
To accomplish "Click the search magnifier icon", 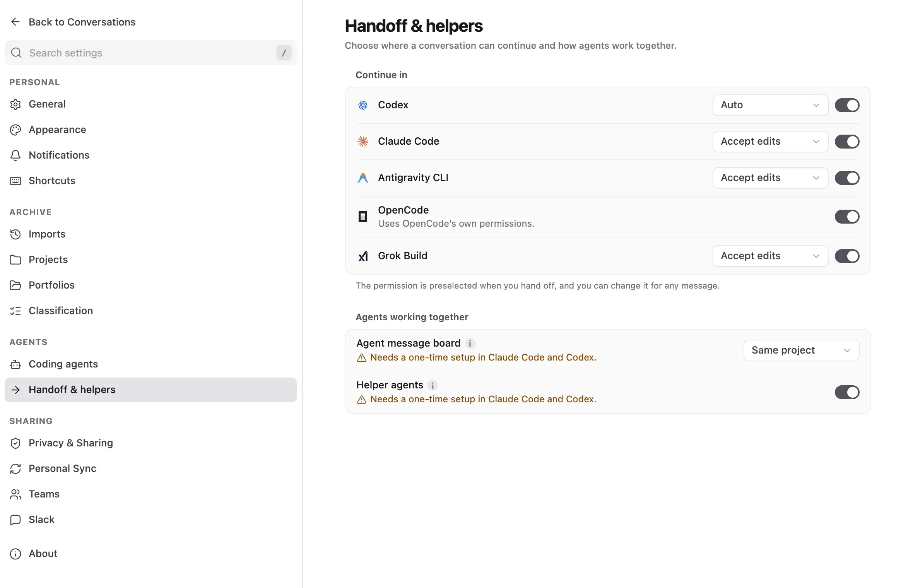I will click(16, 53).
